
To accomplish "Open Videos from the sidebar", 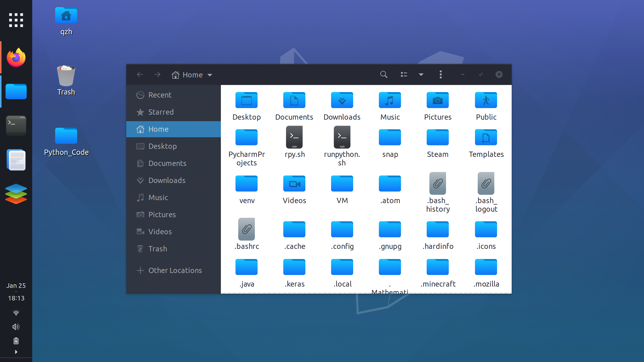I will click(174, 232).
